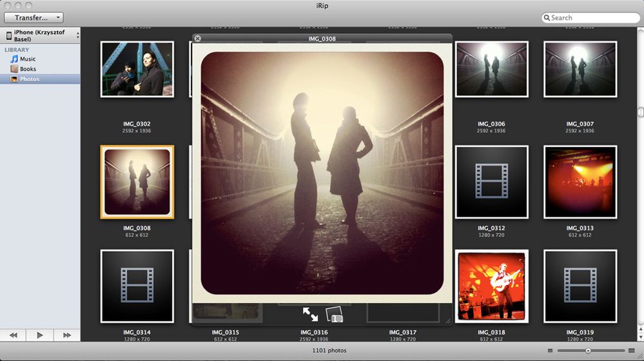This screenshot has width=644, height=361.
Task: Select the IMG_0318 guitarist photo
Action: point(491,286)
